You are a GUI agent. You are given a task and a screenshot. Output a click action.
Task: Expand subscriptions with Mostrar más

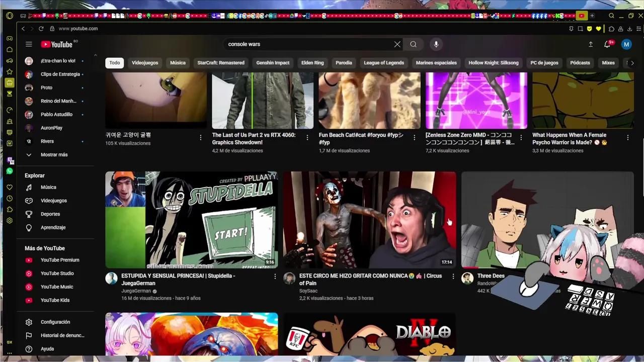(54, 155)
